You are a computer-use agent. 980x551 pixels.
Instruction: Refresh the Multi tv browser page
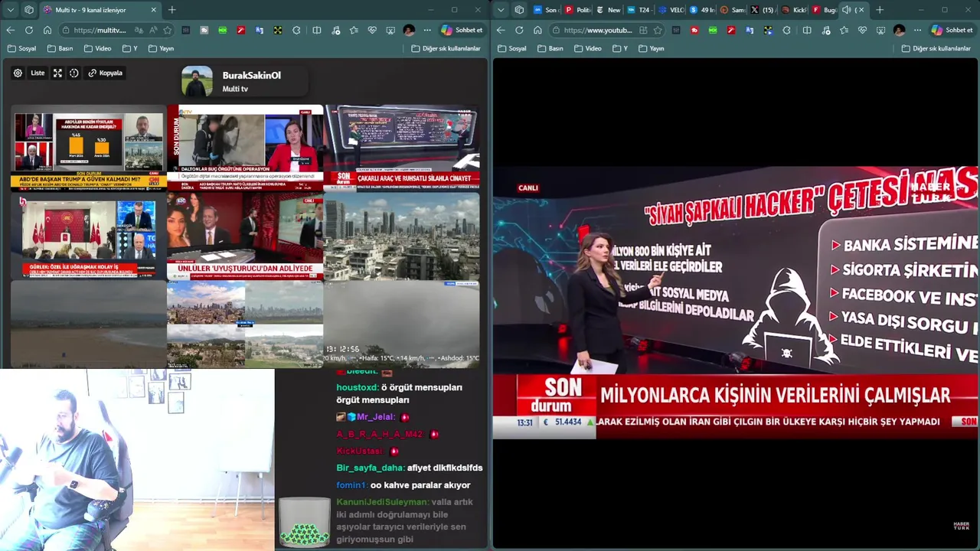click(29, 30)
